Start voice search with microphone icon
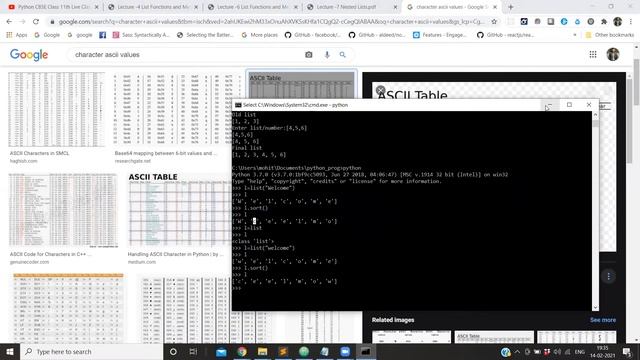This screenshot has width=640, height=360. point(327,54)
